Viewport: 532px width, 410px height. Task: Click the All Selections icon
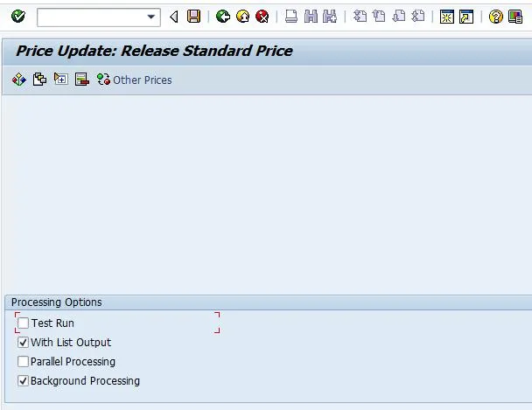pyautogui.click(x=61, y=80)
